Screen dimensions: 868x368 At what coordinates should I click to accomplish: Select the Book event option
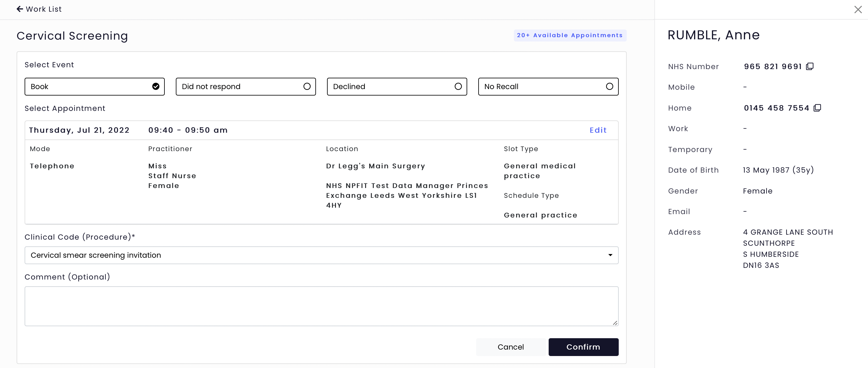pos(95,87)
